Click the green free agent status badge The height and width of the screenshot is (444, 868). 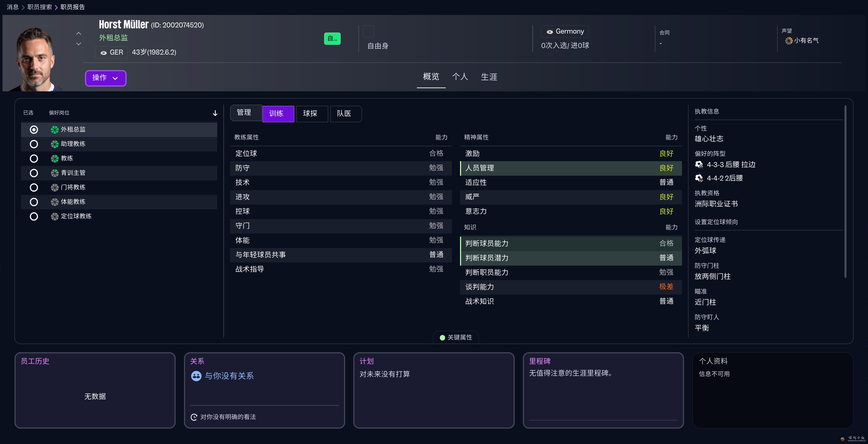pyautogui.click(x=332, y=39)
